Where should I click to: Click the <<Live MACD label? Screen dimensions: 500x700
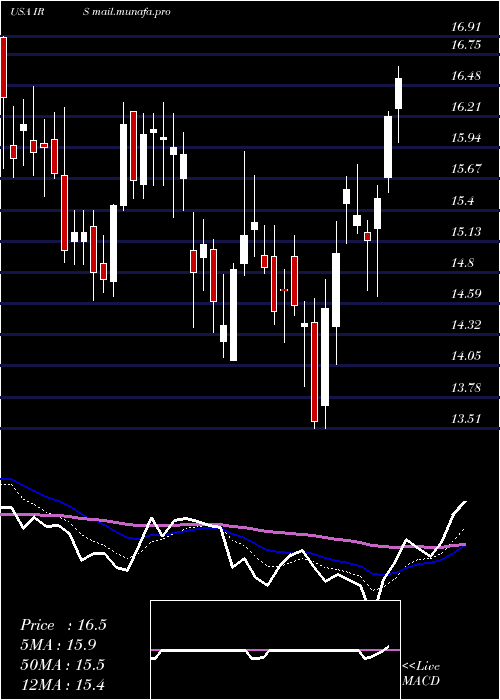pyautogui.click(x=421, y=673)
